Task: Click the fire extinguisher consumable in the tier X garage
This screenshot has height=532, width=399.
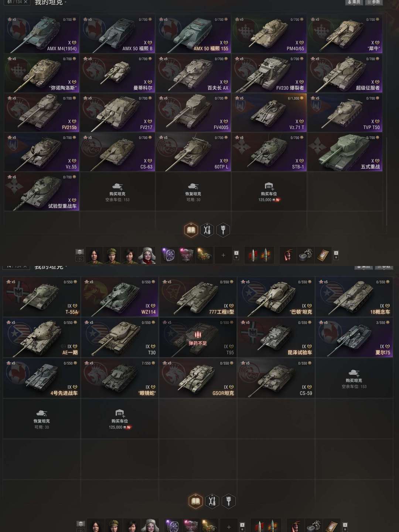Action: tap(288, 255)
